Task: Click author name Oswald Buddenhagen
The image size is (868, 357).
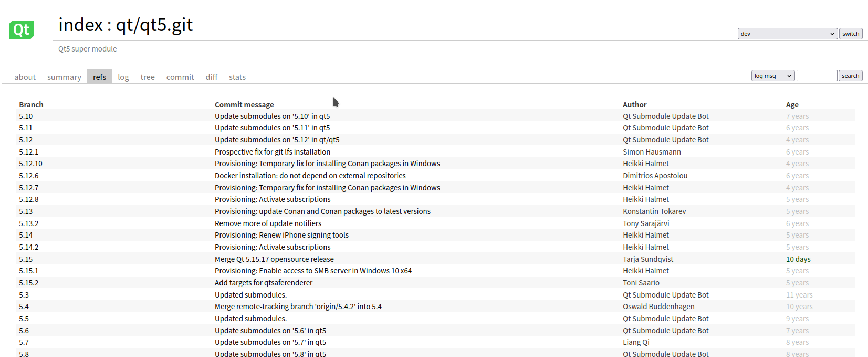Action: [658, 307]
